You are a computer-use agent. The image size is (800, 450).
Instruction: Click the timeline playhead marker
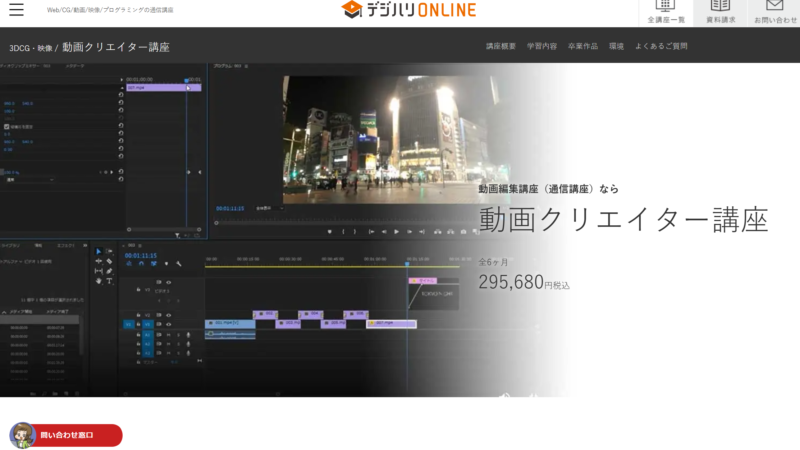[407, 264]
